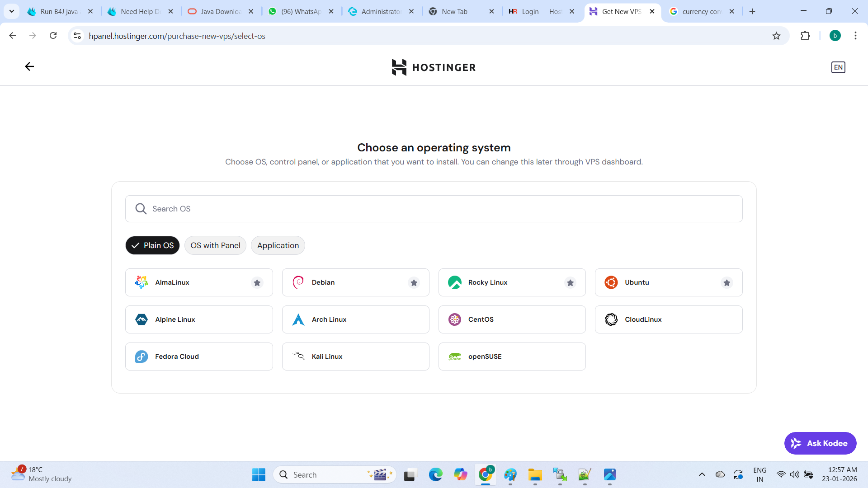Choose the Kali Linux option
Screen dimensions: 868x488
[x=355, y=357]
